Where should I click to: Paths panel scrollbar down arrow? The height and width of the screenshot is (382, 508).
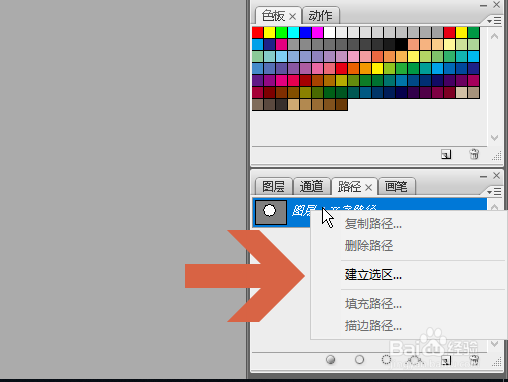click(x=494, y=343)
